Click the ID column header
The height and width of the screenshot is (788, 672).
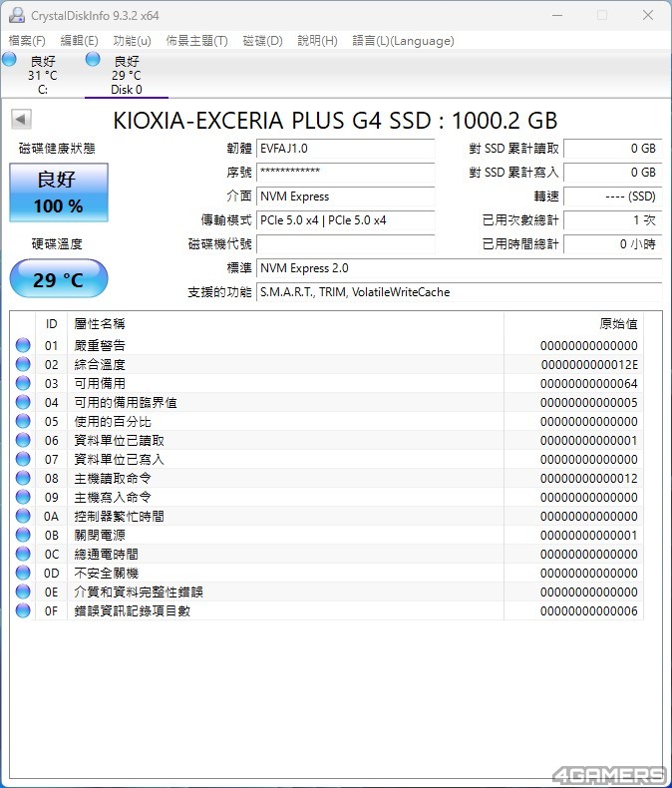point(51,324)
